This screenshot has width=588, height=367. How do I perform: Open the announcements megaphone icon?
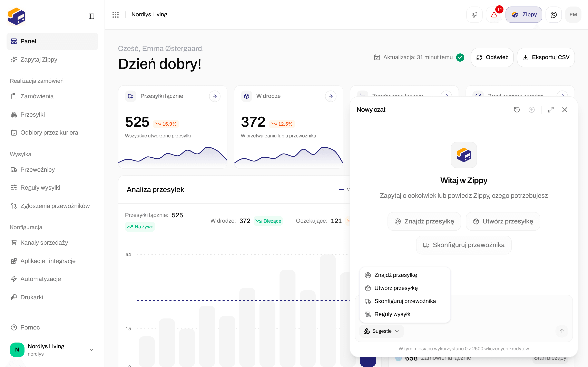tap(474, 14)
